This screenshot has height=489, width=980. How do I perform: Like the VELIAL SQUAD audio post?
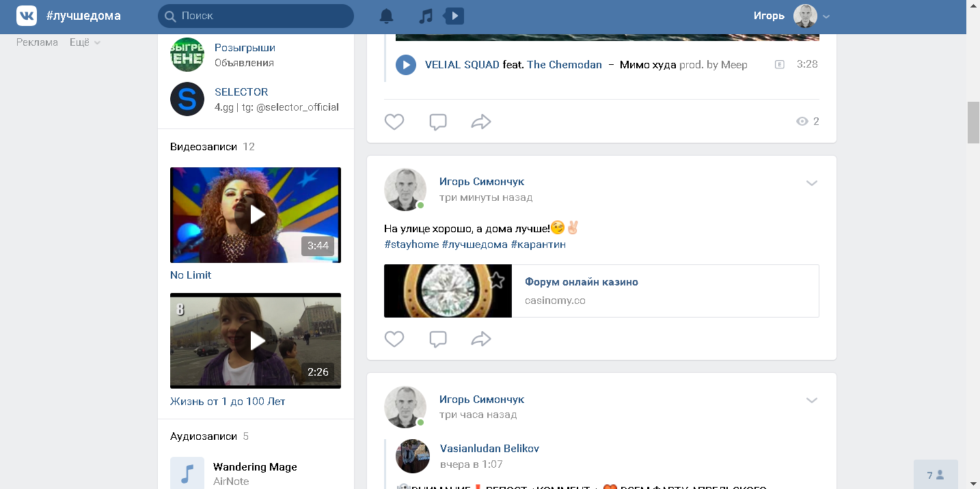(x=394, y=122)
